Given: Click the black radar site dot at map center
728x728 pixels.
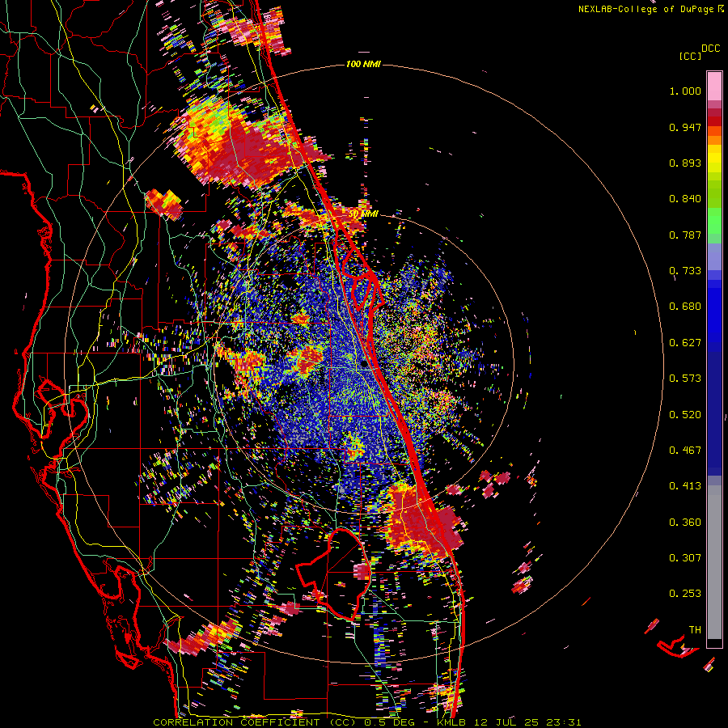Looking at the screenshot, I should (365, 364).
